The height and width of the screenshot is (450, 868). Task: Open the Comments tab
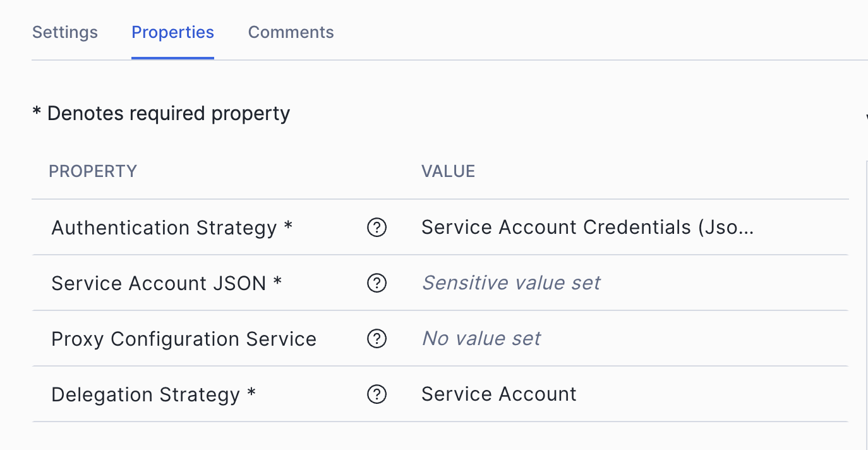click(x=291, y=32)
